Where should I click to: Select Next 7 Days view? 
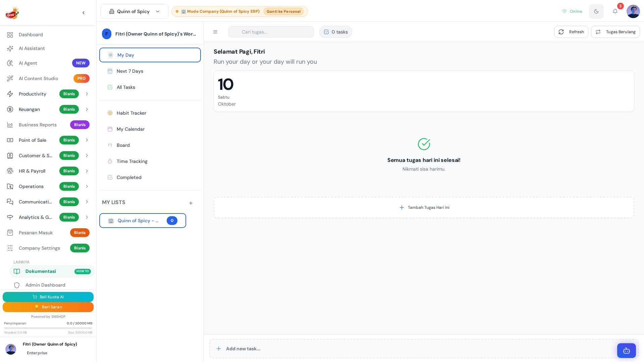tap(150, 71)
